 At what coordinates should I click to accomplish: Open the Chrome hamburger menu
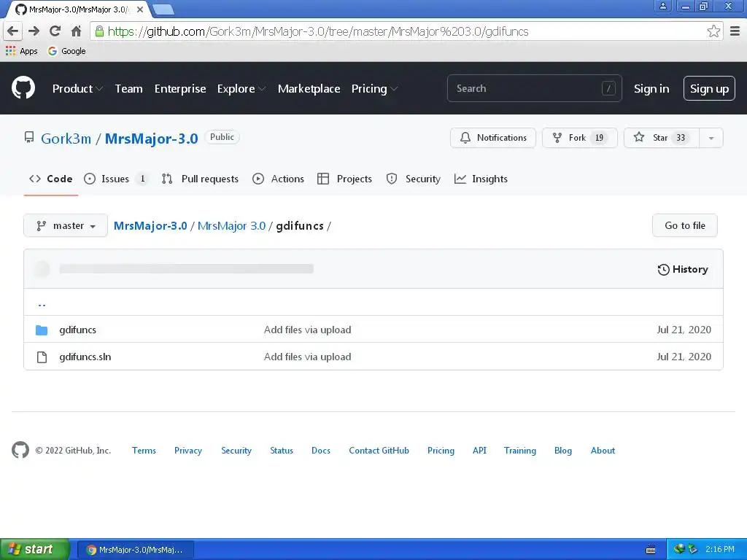[x=735, y=31]
